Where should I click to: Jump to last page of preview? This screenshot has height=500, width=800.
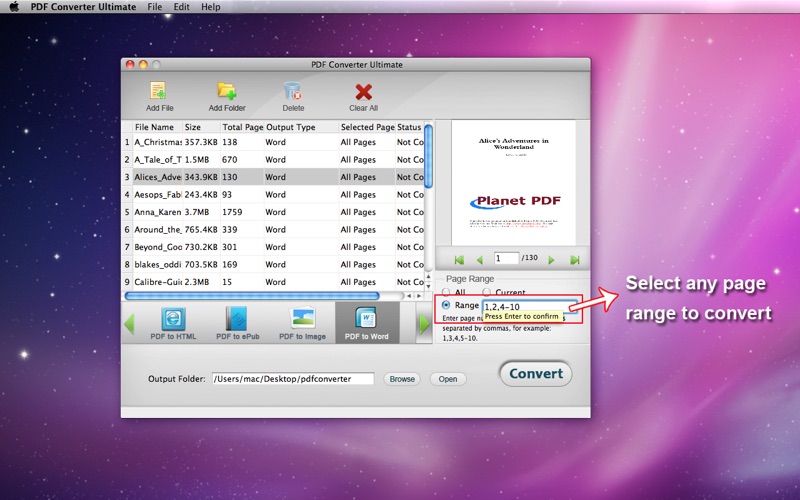point(575,260)
